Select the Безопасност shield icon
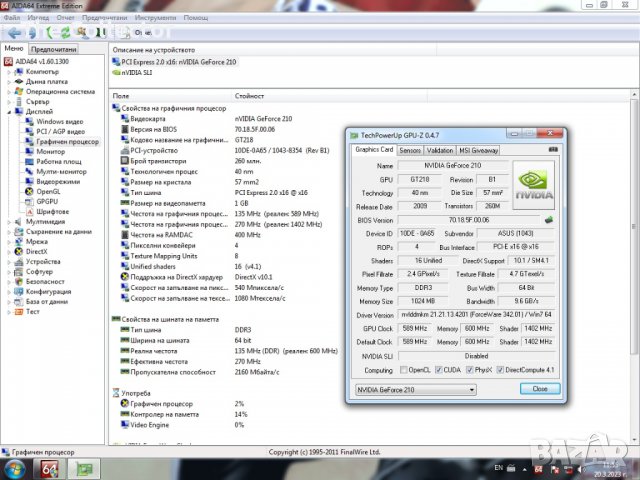 [x=19, y=281]
